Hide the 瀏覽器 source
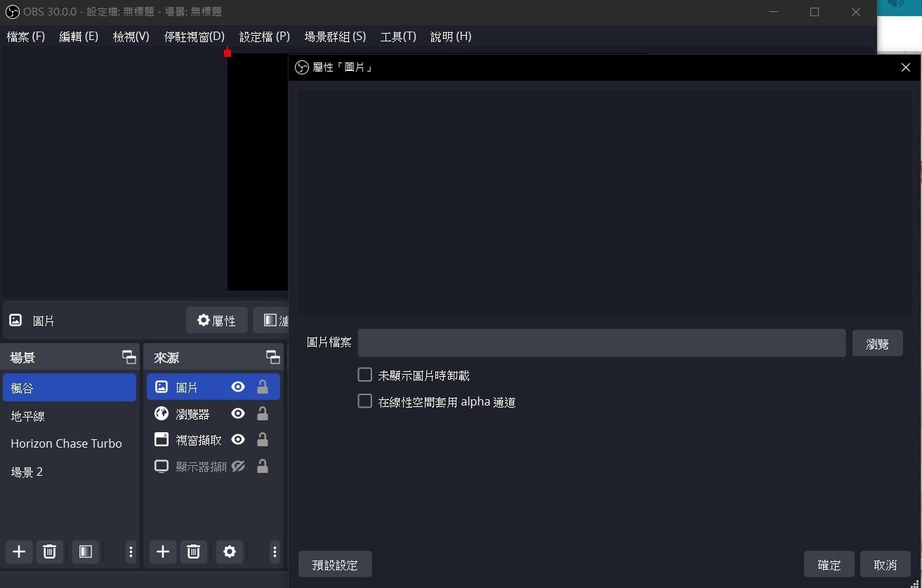 point(237,413)
